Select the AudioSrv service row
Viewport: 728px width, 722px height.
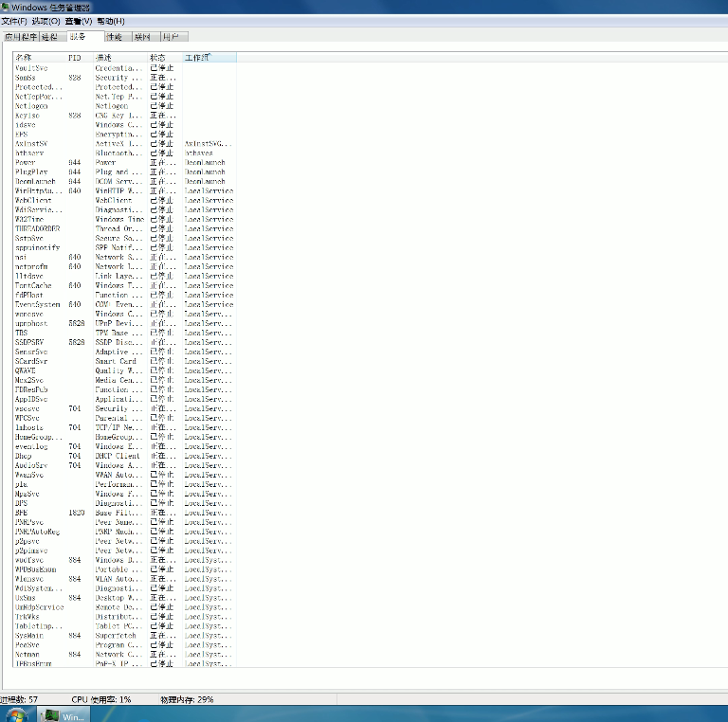tap(125, 465)
